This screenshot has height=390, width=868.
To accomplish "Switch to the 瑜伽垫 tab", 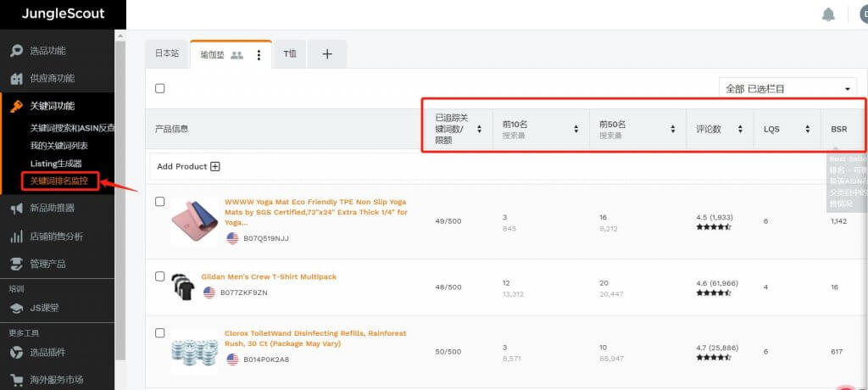I will point(213,55).
